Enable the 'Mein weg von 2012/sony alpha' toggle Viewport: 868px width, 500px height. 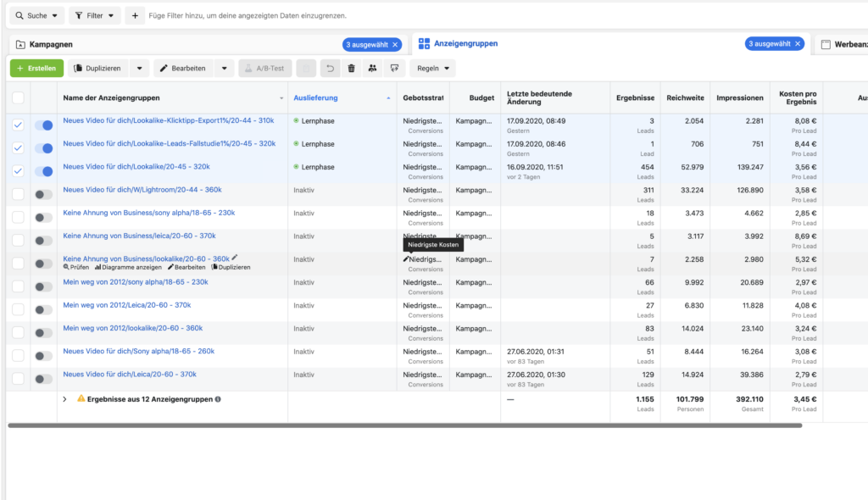pos(43,286)
